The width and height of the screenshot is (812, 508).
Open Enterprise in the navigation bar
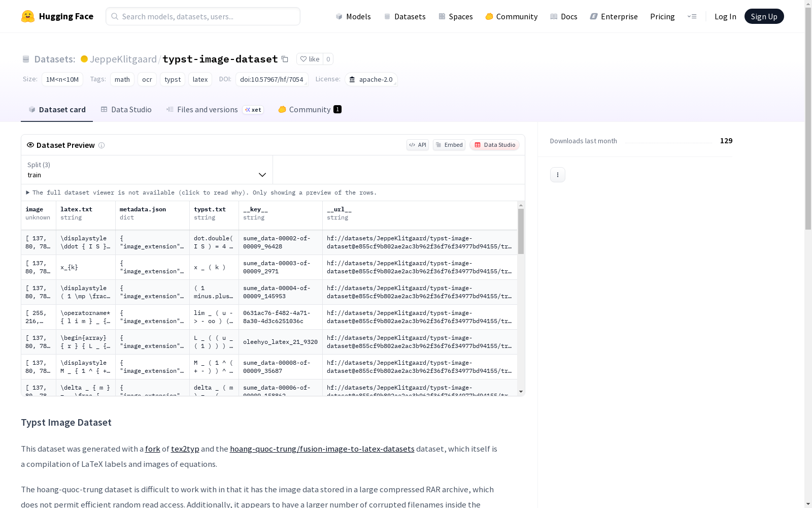coord(614,16)
